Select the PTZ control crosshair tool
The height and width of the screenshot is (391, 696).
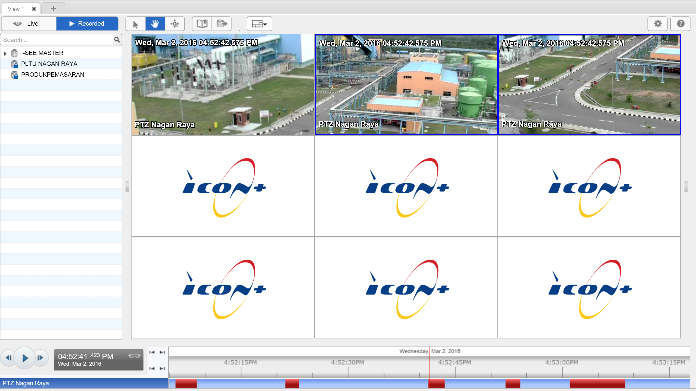(x=175, y=24)
